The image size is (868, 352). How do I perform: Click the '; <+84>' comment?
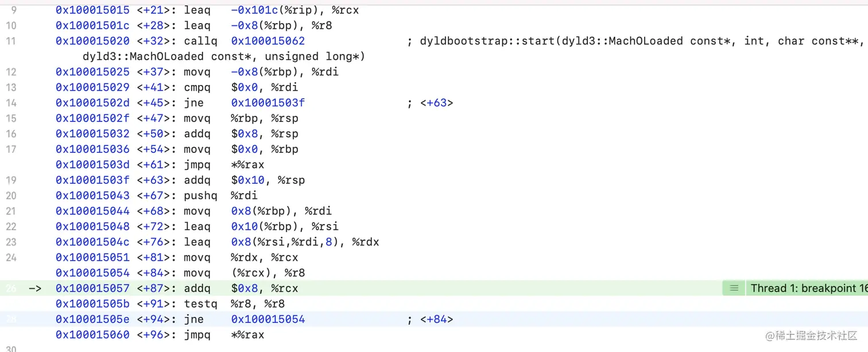(431, 319)
